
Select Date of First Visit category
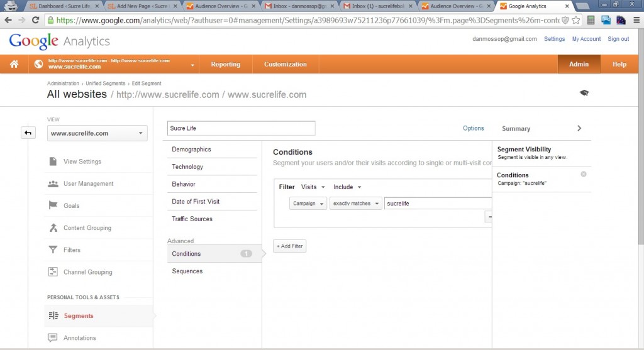click(x=212, y=202)
